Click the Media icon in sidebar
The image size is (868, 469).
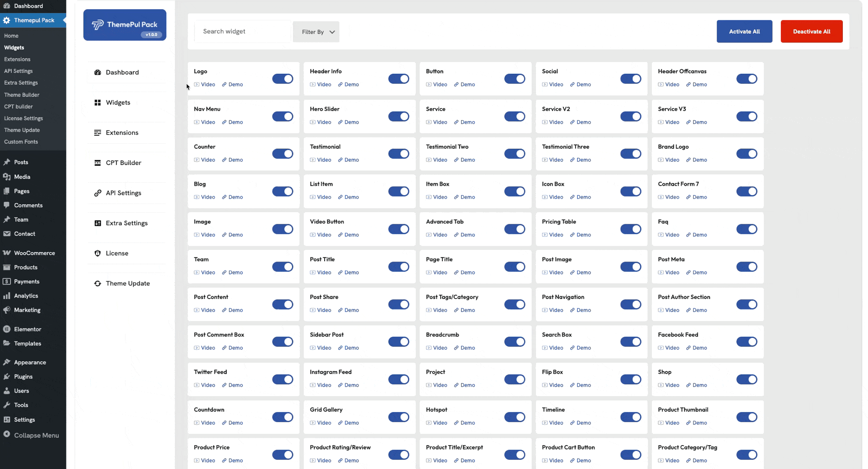[7, 177]
